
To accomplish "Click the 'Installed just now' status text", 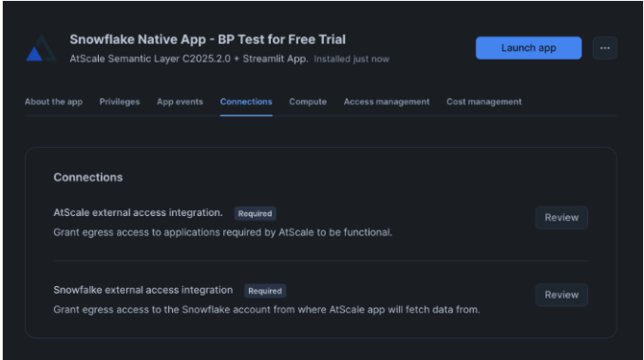I will (352, 60).
